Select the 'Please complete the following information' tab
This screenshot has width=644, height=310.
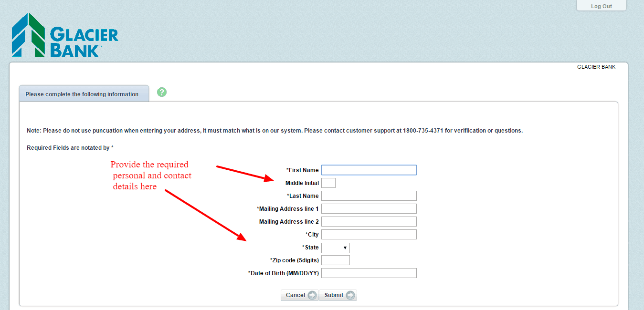point(84,94)
